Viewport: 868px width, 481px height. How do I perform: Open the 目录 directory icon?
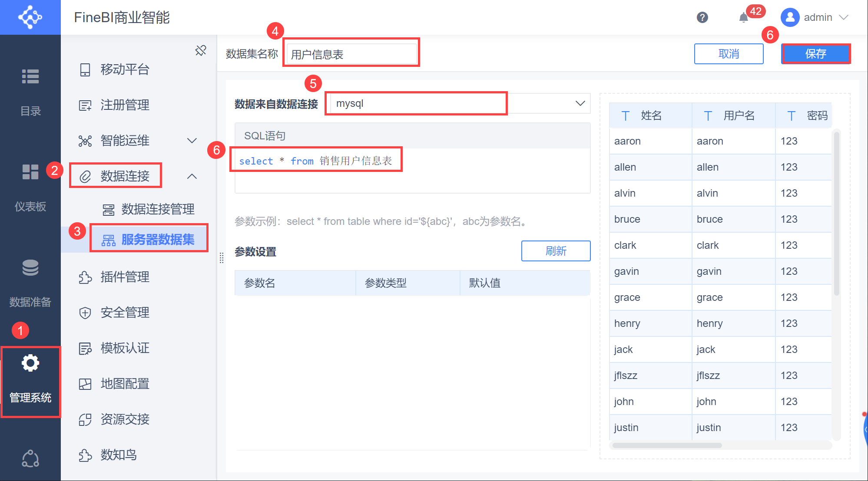pos(30,77)
